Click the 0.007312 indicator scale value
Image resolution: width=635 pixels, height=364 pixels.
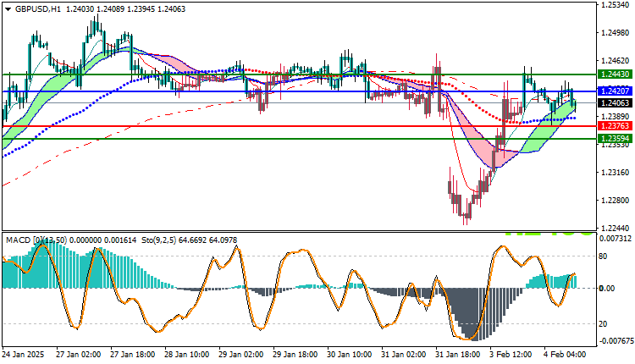click(x=616, y=239)
